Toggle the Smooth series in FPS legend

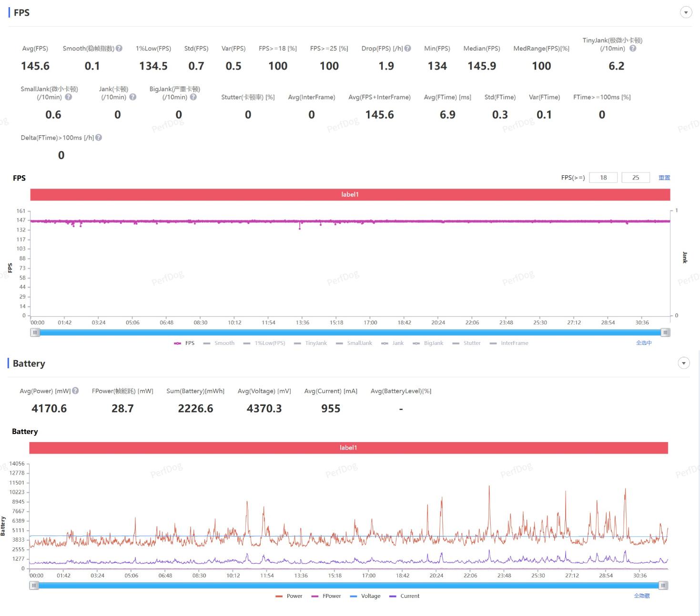(x=219, y=343)
